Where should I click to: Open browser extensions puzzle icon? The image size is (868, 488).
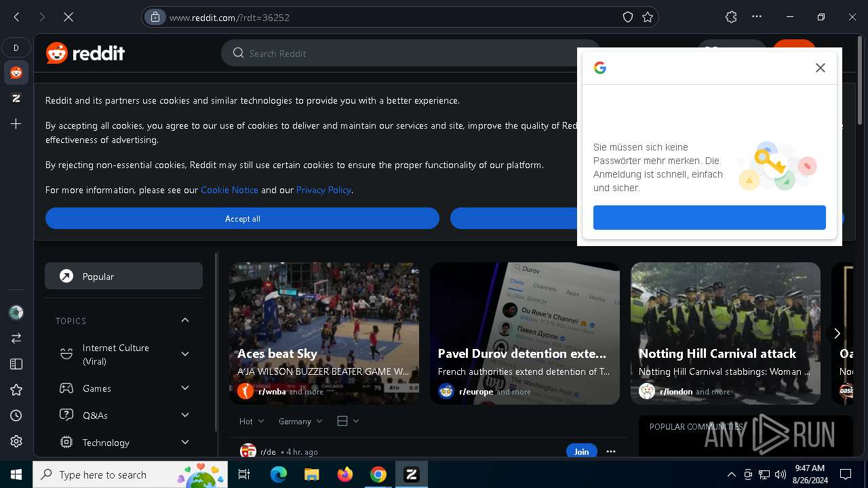[x=731, y=17]
